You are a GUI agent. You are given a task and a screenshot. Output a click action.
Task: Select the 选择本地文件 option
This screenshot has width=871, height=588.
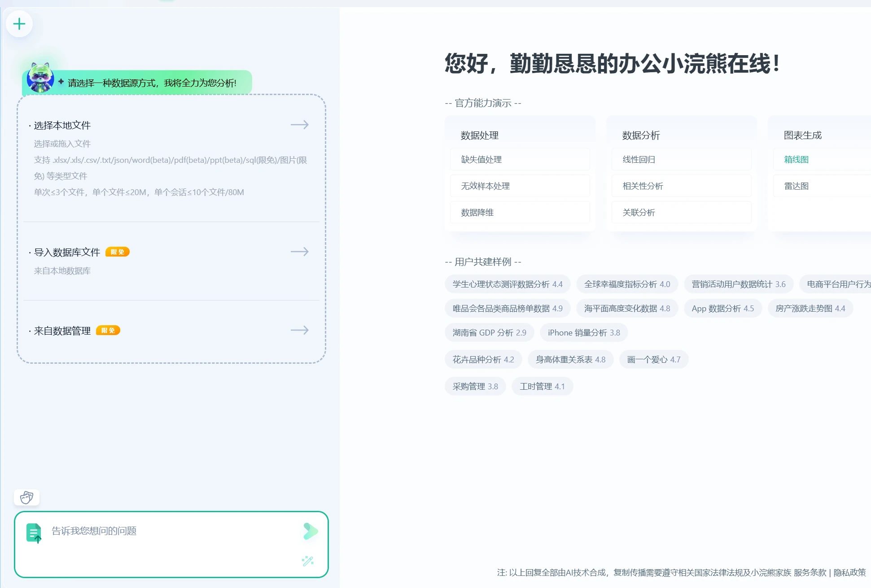pos(171,158)
